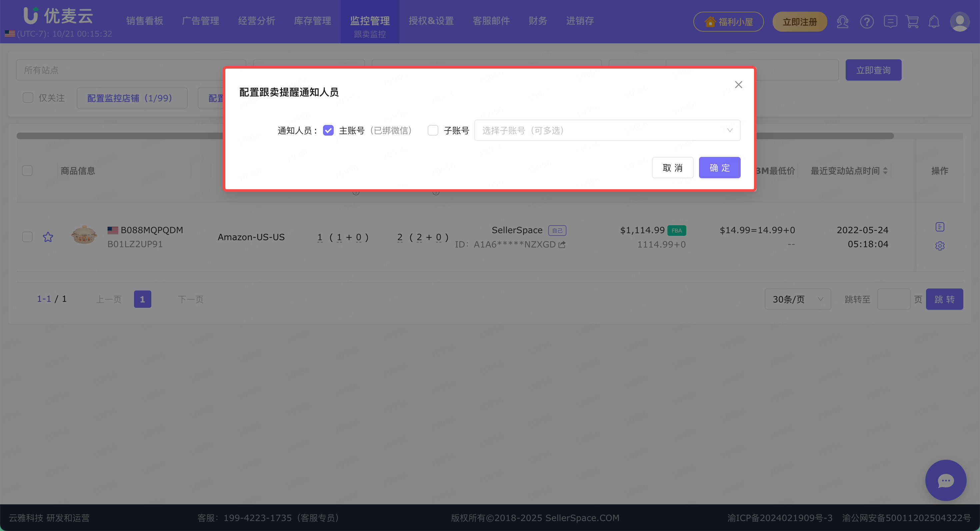
Task: Click the user avatar profile icon
Action: 959,22
